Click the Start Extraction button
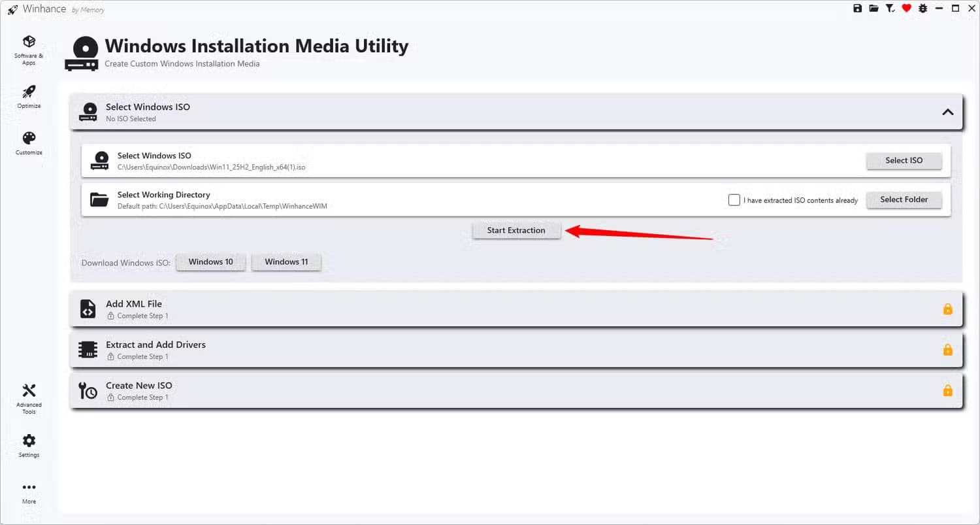Screen dimensions: 980x525 (x=516, y=230)
